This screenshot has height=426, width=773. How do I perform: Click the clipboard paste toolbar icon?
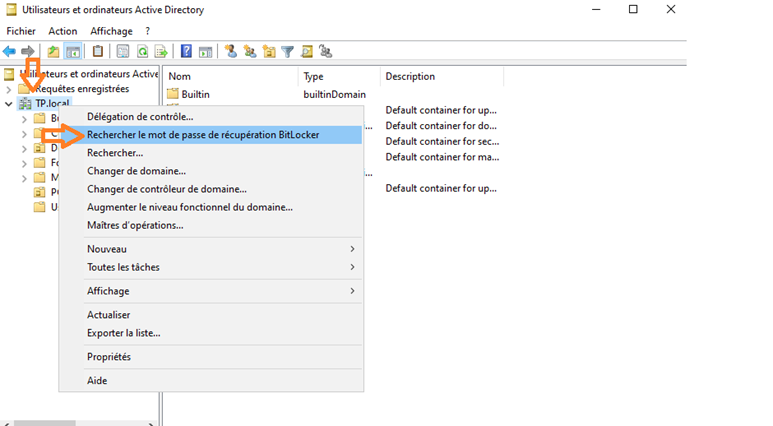98,51
